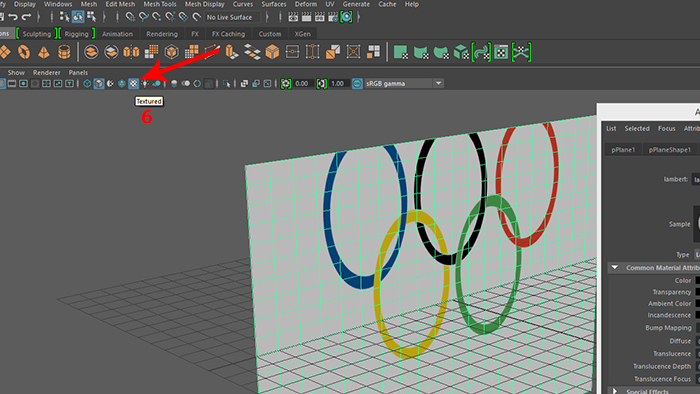Toggle Smooth Shade All cube
Screen dimensions: 700x394
point(99,83)
